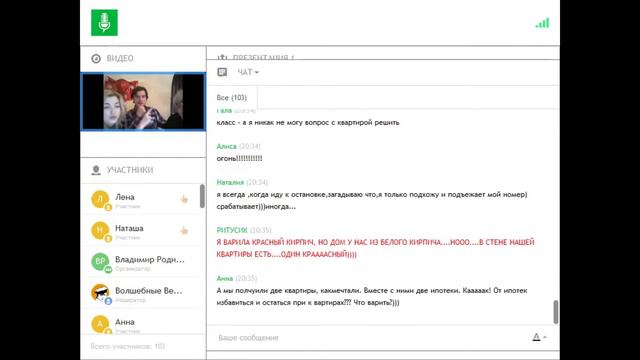Click the message огонь!!!!!!!!!!!!
The height and width of the screenshot is (360, 640).
[240, 158]
